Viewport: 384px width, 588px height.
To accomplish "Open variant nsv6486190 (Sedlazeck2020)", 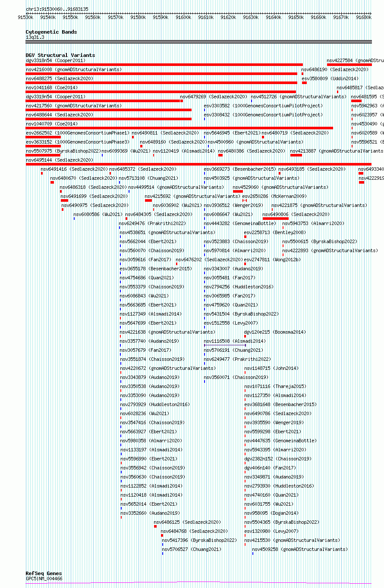I will pyautogui.click(x=335, y=69).
